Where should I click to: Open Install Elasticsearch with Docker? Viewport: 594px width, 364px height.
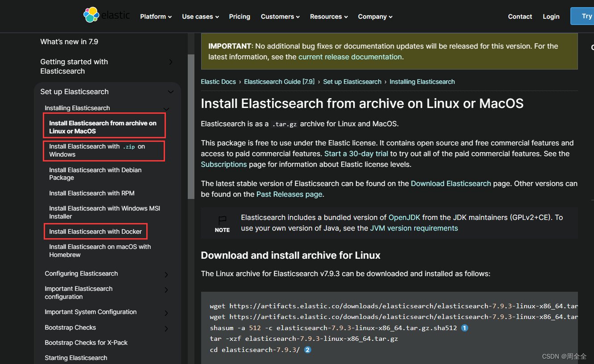point(95,232)
